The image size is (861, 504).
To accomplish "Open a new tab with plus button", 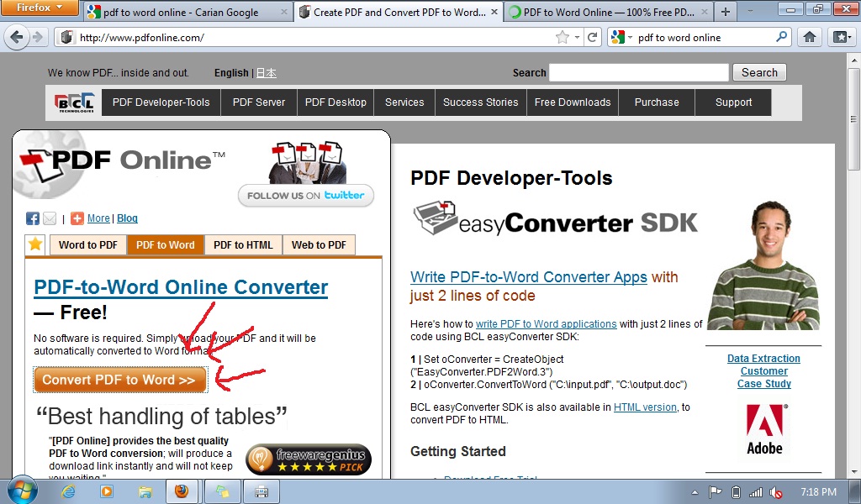I will pyautogui.click(x=726, y=12).
